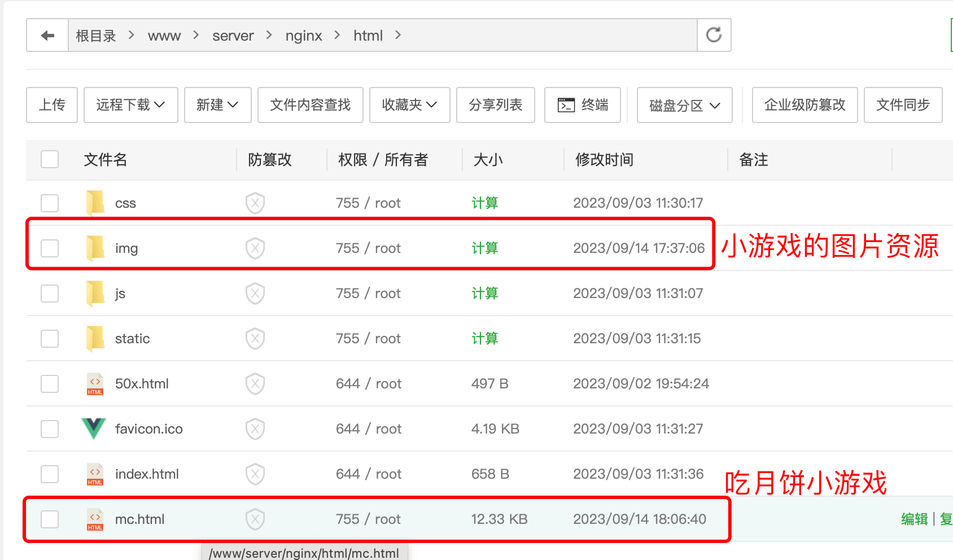Click the favicon.ico Vue icon
The width and height of the screenshot is (953, 560).
coord(94,428)
